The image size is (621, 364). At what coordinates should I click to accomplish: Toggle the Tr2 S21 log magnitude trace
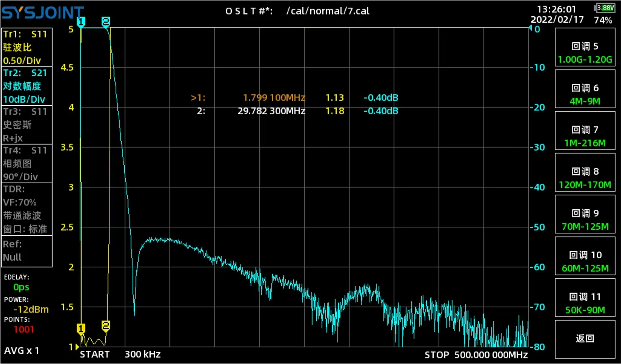click(26, 86)
